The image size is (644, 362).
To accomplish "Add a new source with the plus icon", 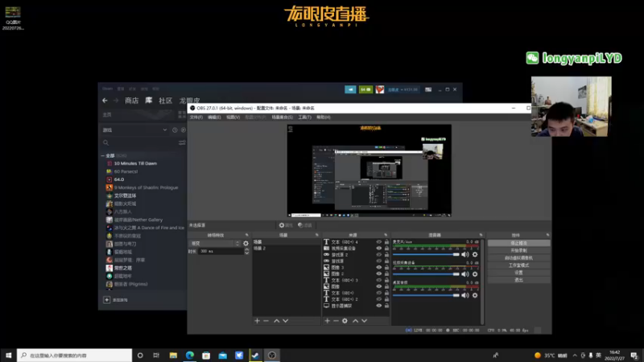I will click(x=328, y=321).
